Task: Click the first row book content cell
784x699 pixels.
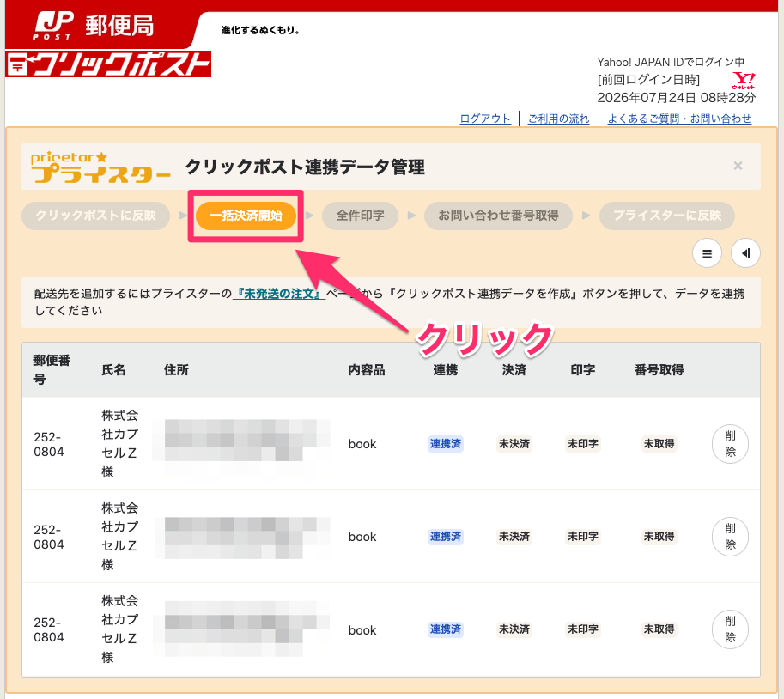Action: point(362,444)
